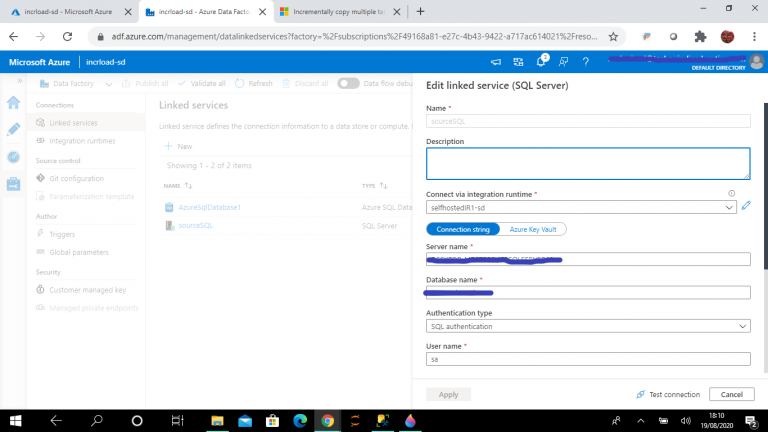
Task: Click Publish all in toolbar
Action: [x=145, y=84]
